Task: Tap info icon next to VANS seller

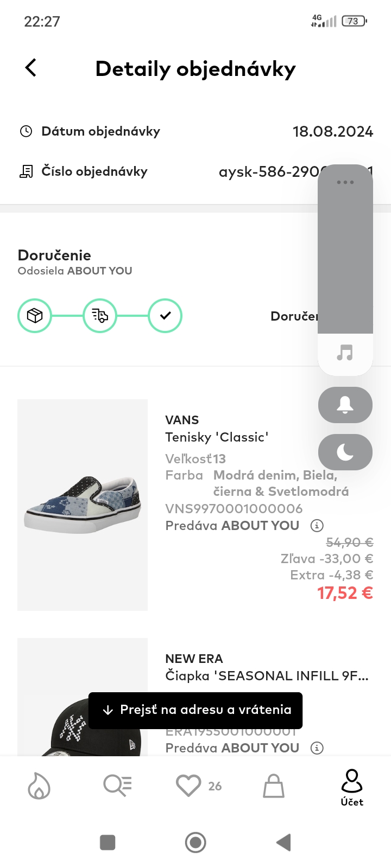Action: [x=317, y=525]
